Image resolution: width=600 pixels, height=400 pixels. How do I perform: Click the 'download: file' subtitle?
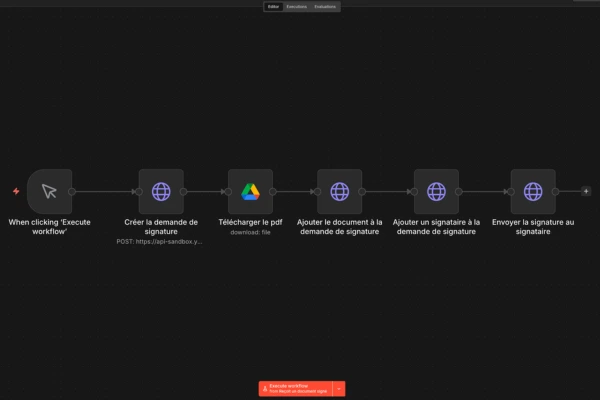(250, 232)
